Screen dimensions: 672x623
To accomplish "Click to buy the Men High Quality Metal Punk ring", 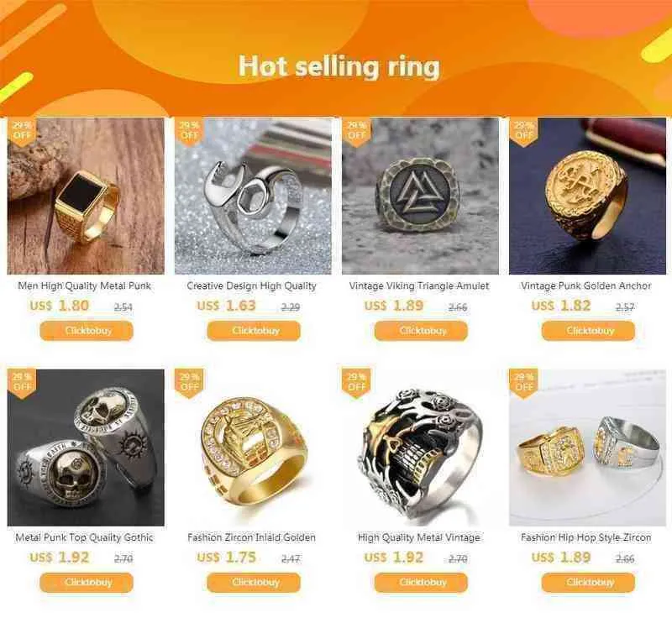I will (87, 331).
